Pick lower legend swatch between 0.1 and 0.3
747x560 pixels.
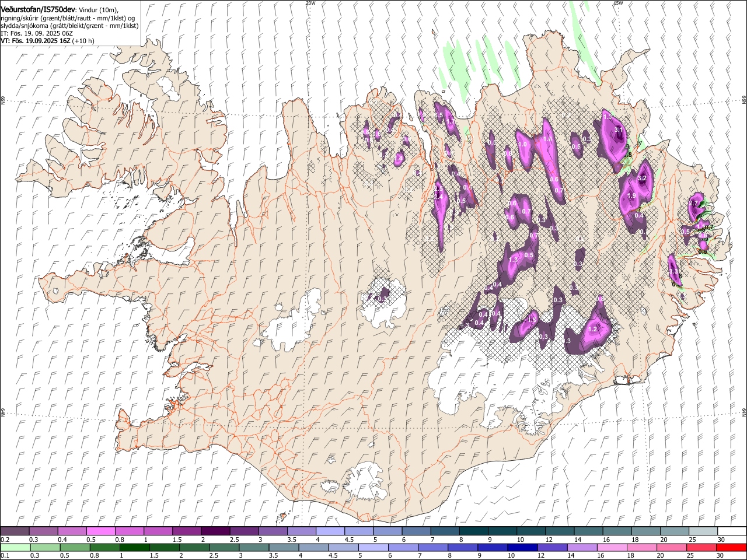point(15,548)
